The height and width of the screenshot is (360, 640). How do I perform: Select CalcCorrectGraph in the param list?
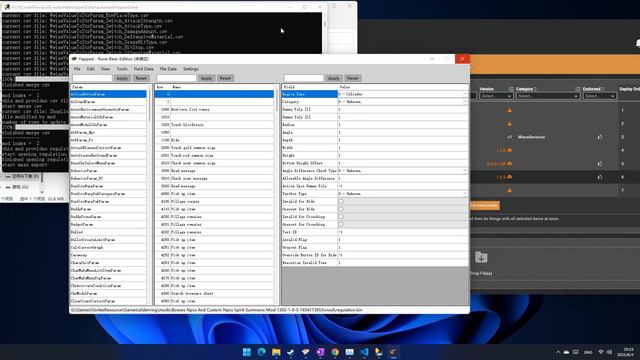click(x=108, y=247)
